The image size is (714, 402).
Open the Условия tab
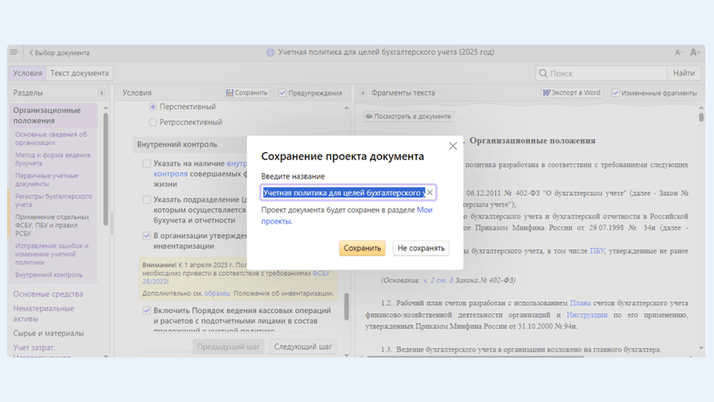(27, 73)
